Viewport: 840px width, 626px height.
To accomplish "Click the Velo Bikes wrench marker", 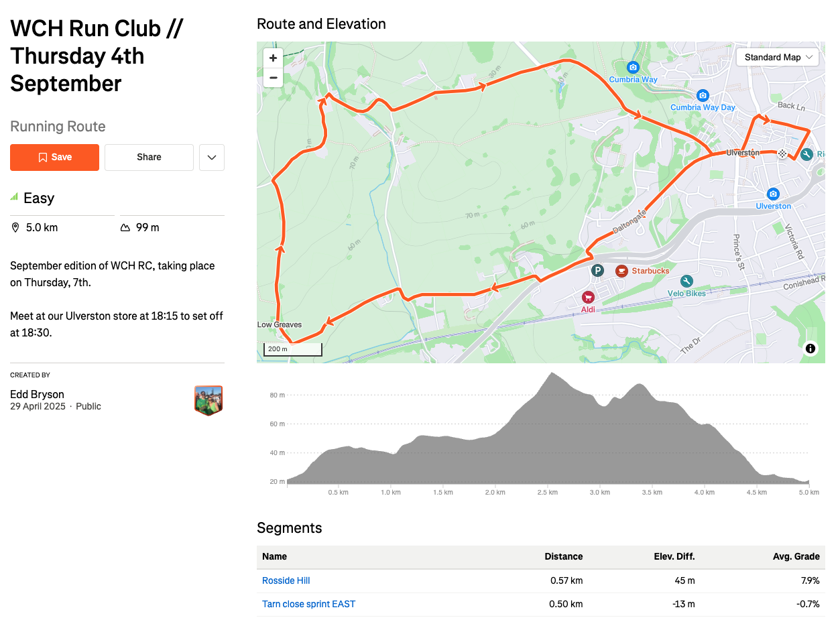I will tap(686, 281).
